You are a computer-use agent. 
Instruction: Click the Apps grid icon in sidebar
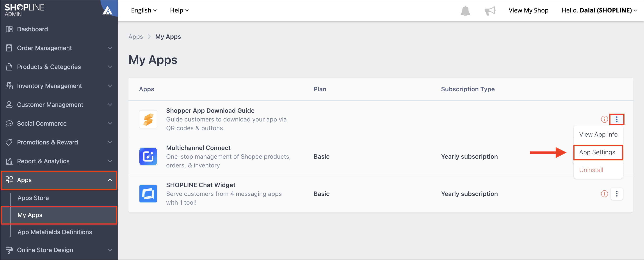(x=9, y=180)
